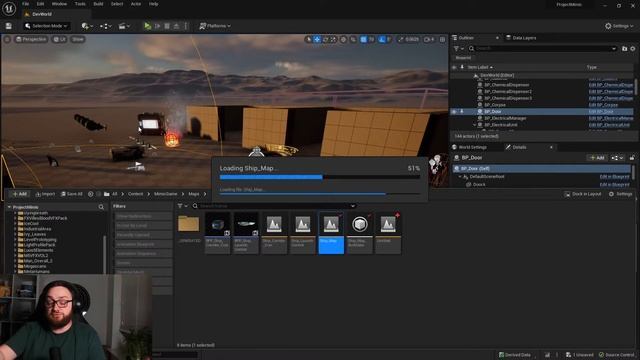Viewport: 640px width, 360px height.
Task: Toggle viewport scale snapping
Action: click(x=400, y=39)
